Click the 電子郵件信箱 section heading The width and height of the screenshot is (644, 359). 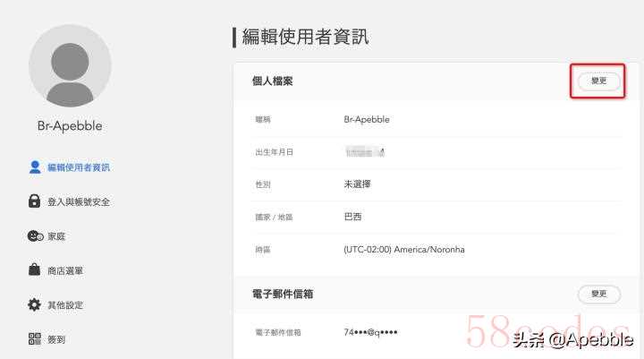click(x=283, y=294)
